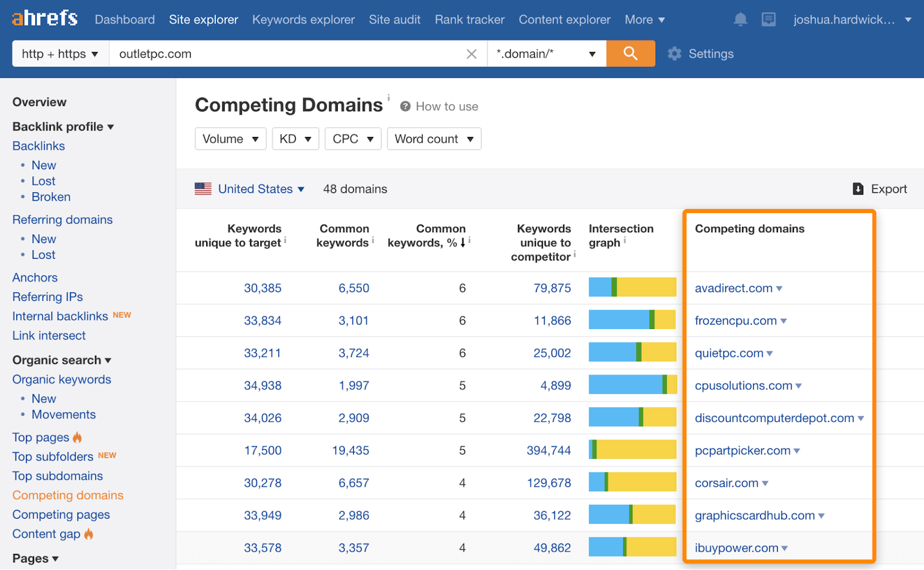Open the Word count filter dropdown
The image size is (924, 570).
tap(434, 139)
